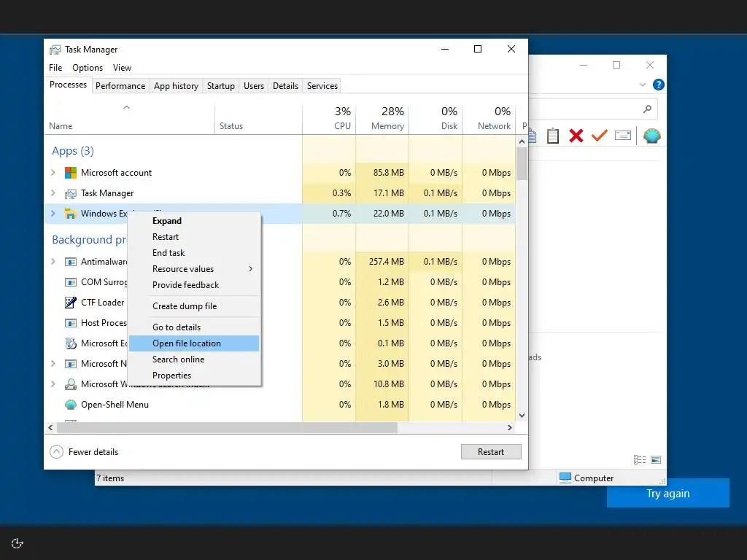747x560 pixels.
Task: Click the blue help question mark icon
Action: pyautogui.click(x=659, y=85)
